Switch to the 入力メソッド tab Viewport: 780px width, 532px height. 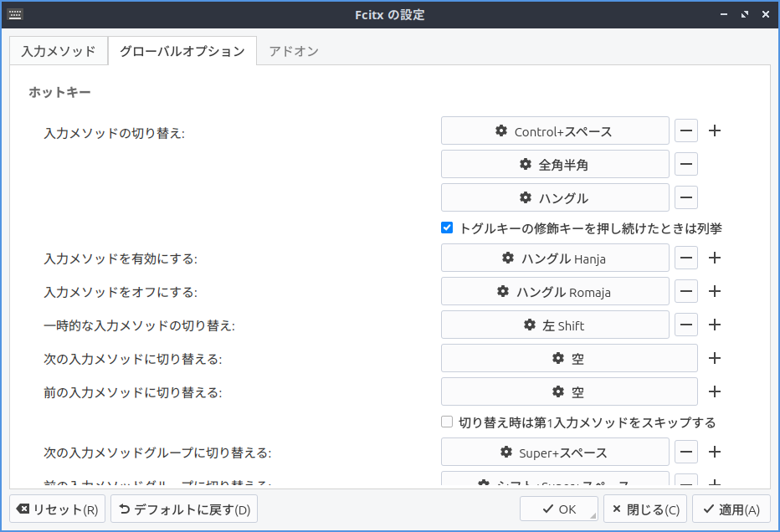[x=59, y=51]
